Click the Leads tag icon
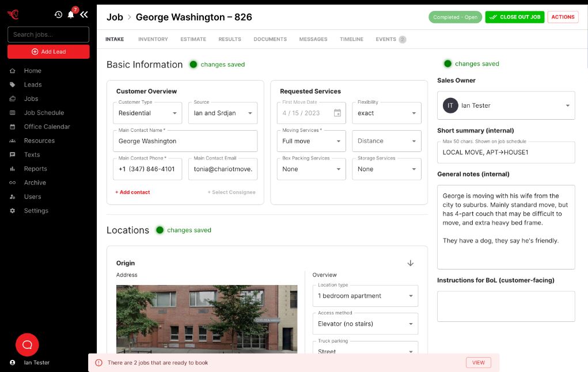Viewport: 588px width, 372px height. [12, 85]
